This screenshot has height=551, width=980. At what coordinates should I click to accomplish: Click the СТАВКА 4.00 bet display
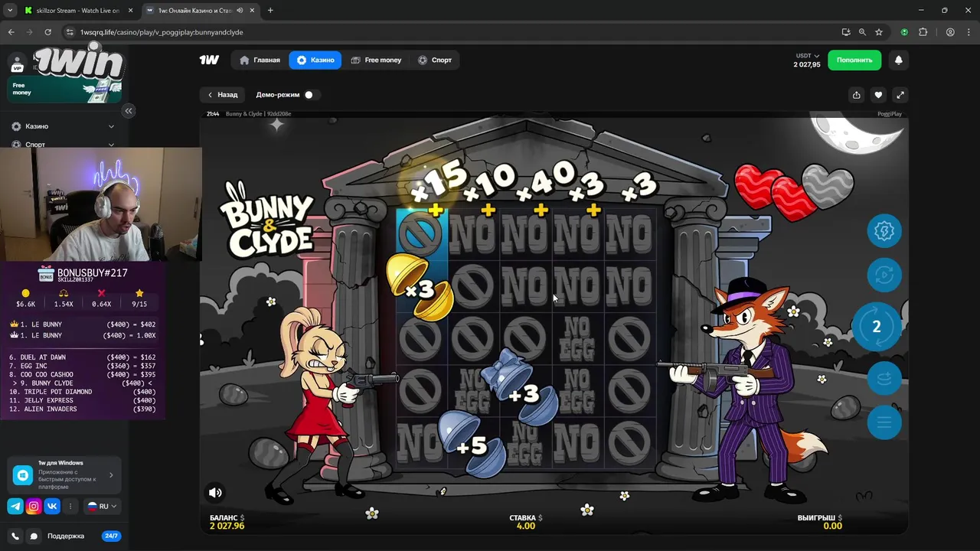(525, 522)
